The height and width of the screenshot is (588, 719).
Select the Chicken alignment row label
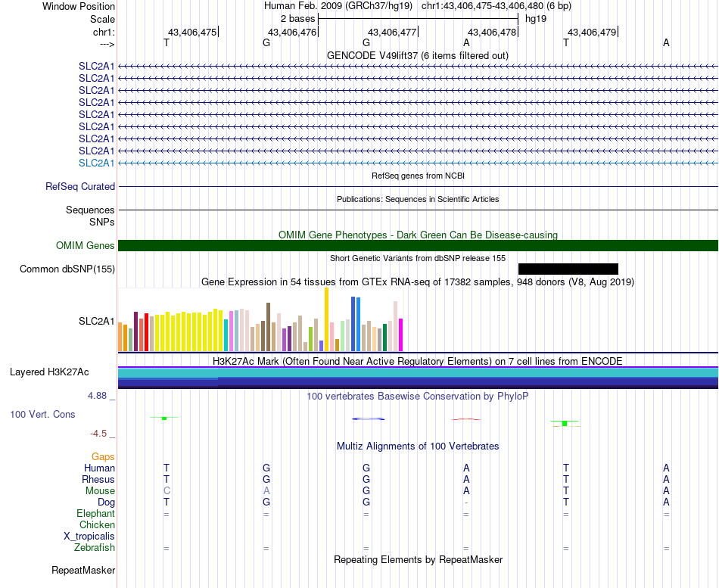pyautogui.click(x=97, y=524)
